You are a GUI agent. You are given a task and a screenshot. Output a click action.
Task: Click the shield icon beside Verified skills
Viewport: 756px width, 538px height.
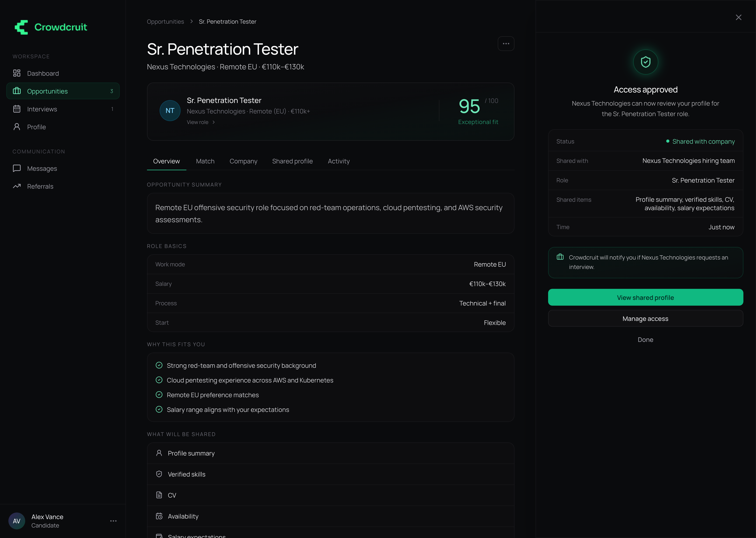click(x=159, y=474)
